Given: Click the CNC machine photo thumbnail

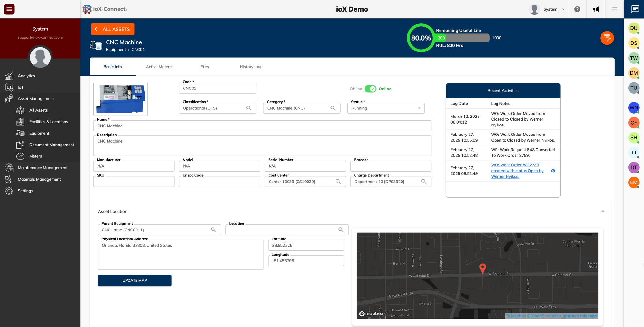Looking at the screenshot, I should click(x=120, y=99).
